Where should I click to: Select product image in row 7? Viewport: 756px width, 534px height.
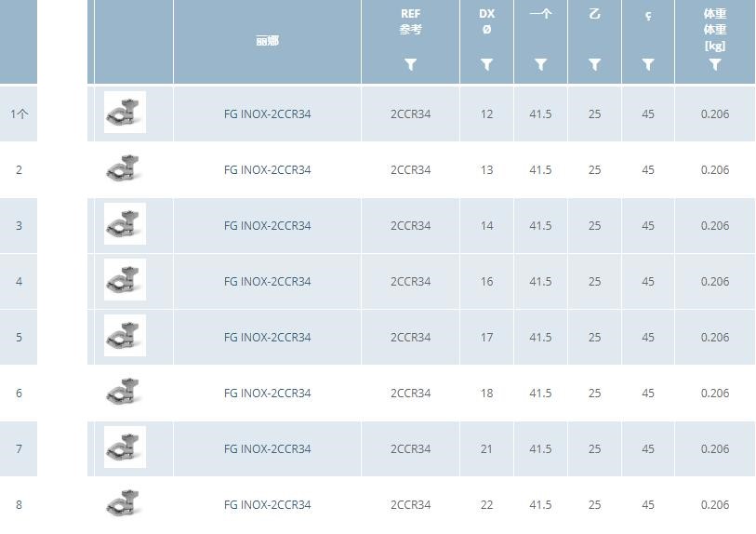[125, 448]
